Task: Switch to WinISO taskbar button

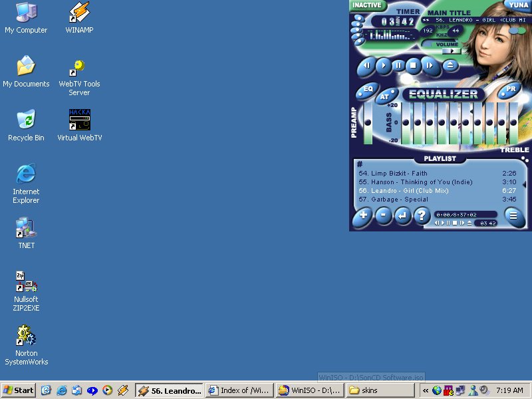Action: click(309, 390)
